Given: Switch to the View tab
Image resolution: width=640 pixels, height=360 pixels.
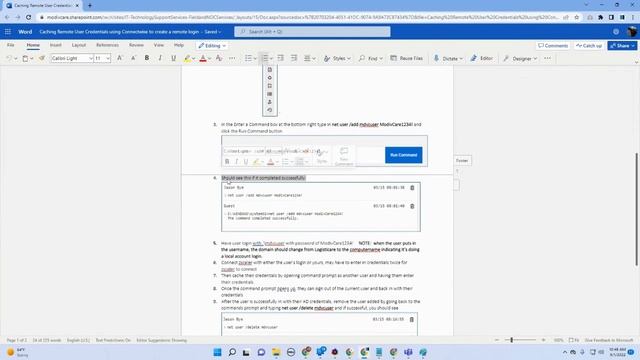Looking at the screenshot, I should [x=159, y=45].
